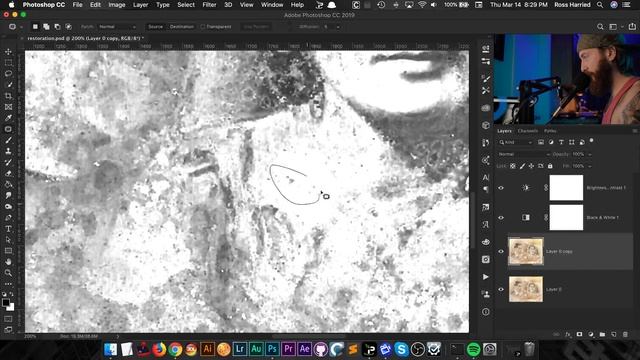The height and width of the screenshot is (360, 640).
Task: Add a layer style with fx icon
Action: tap(568, 334)
